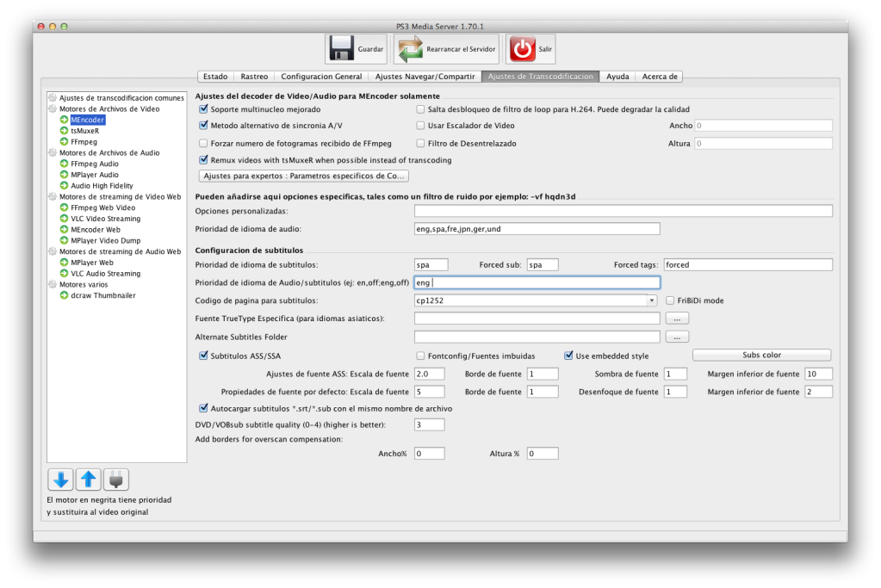Click the green icon next to MEncoder Web

click(x=64, y=229)
